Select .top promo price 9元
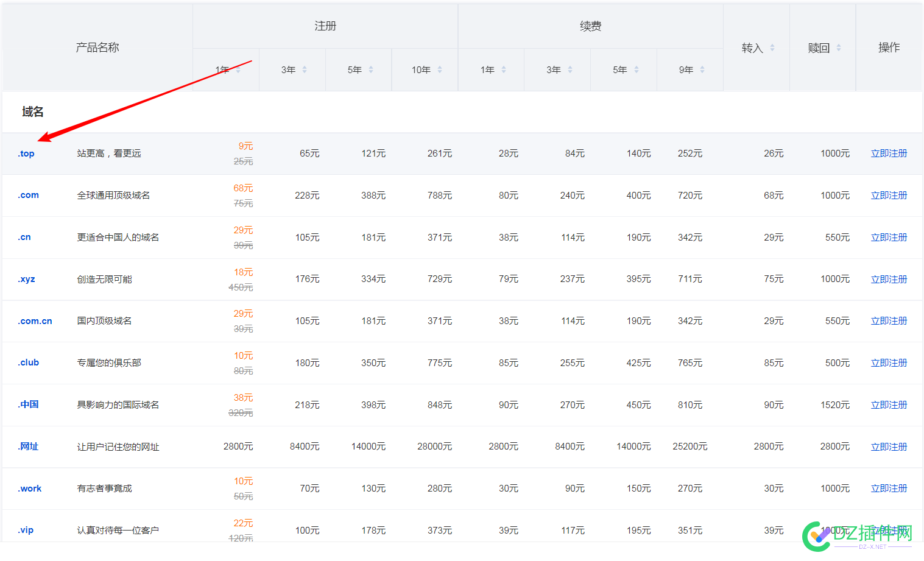 [245, 146]
